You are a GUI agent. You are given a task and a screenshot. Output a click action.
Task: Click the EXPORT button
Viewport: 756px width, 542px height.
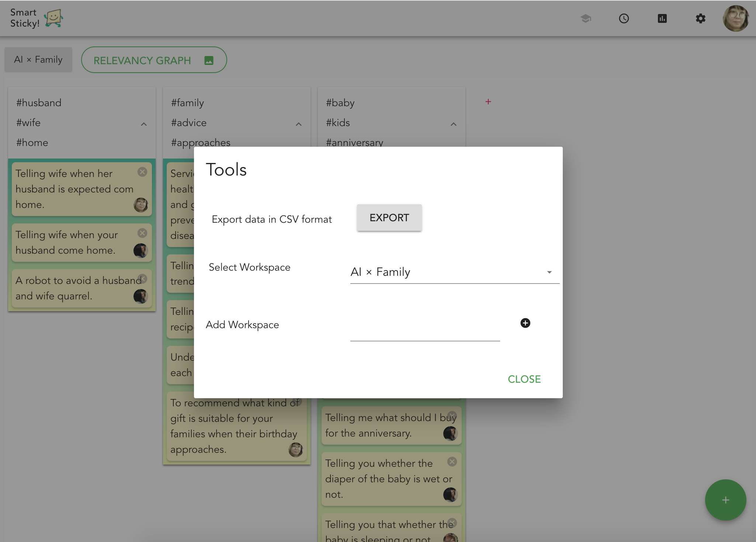click(389, 218)
